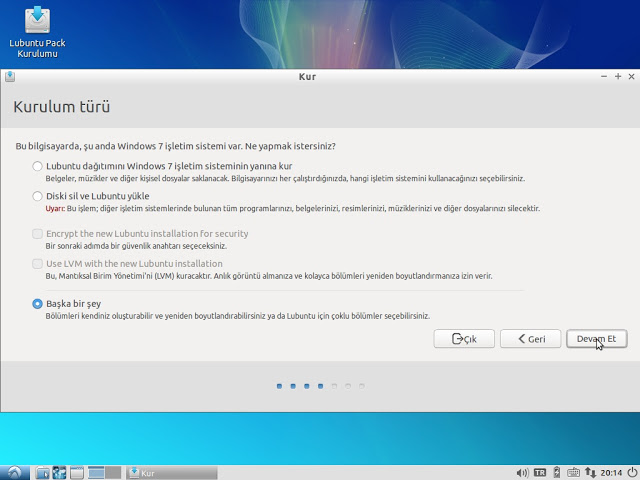This screenshot has height=480, width=640.
Task: Open the Lubuntu Pack Kurulumu desktop icon
Action: [x=36, y=31]
